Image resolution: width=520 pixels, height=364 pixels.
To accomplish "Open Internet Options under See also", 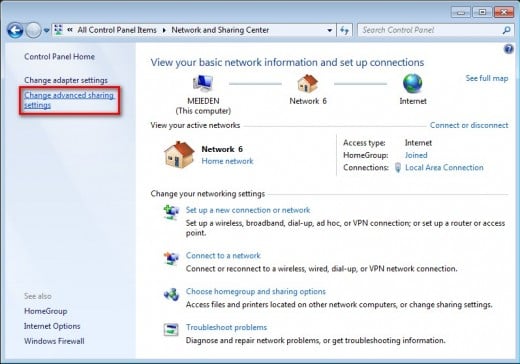I will click(x=52, y=326).
